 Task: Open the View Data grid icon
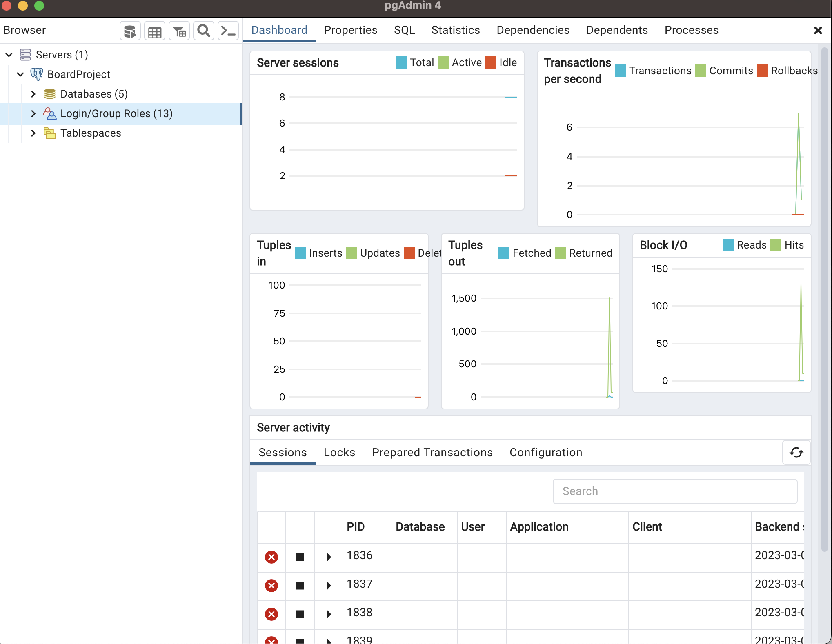click(x=155, y=31)
